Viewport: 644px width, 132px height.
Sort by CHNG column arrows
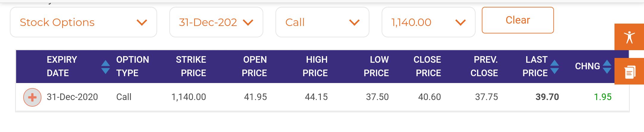coord(607,67)
